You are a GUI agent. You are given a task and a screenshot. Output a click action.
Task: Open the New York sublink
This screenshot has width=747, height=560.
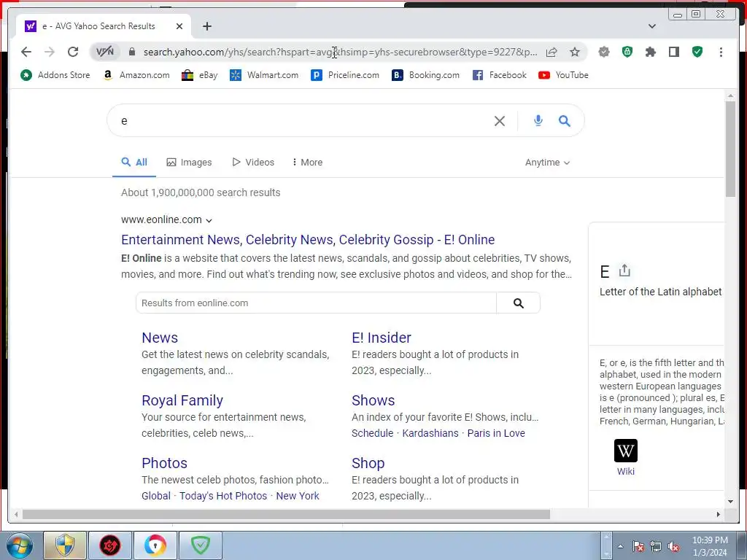[298, 496]
